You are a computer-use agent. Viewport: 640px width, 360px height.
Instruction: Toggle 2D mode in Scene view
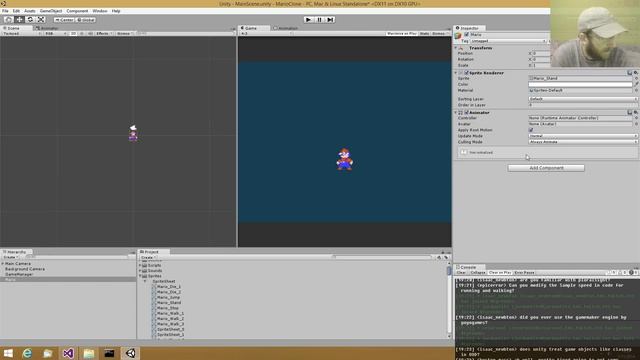pyautogui.click(x=73, y=33)
